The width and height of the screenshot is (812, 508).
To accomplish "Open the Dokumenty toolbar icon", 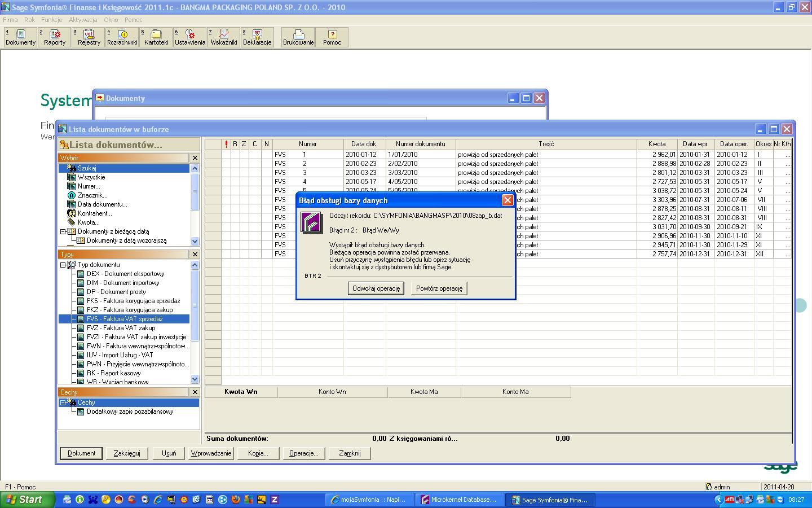I will tap(20, 37).
